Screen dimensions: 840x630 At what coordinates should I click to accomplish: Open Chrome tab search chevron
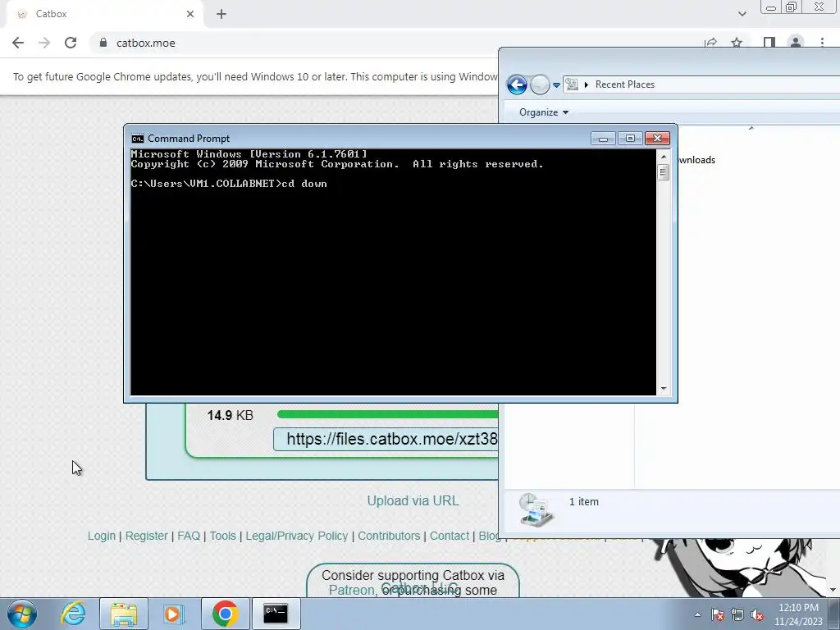coord(742,14)
